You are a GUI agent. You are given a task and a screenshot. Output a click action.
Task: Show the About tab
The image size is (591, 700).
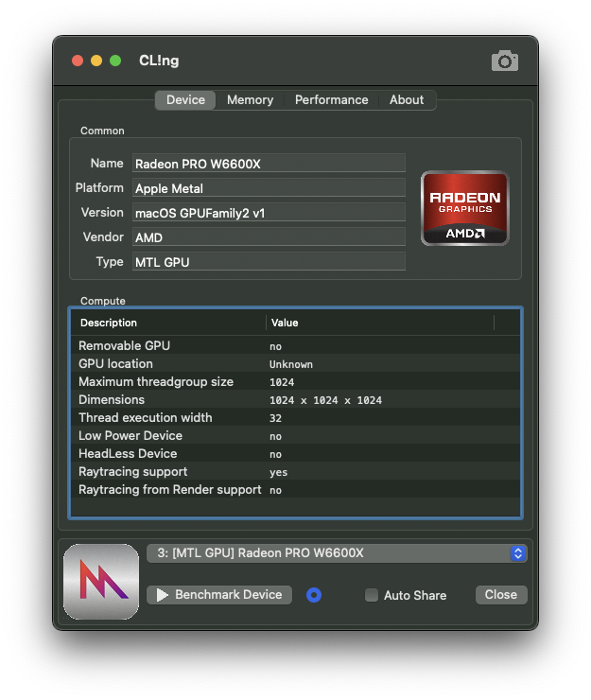pyautogui.click(x=407, y=100)
